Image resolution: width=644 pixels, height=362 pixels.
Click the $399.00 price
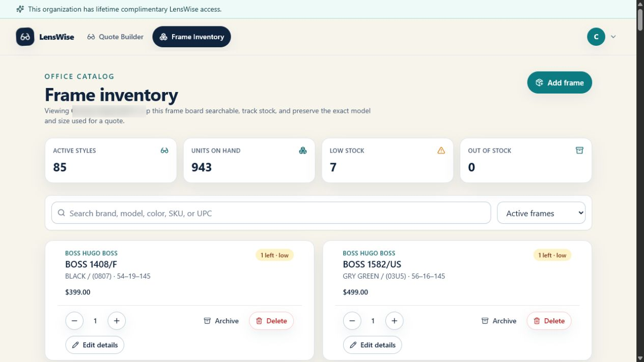[78, 292]
